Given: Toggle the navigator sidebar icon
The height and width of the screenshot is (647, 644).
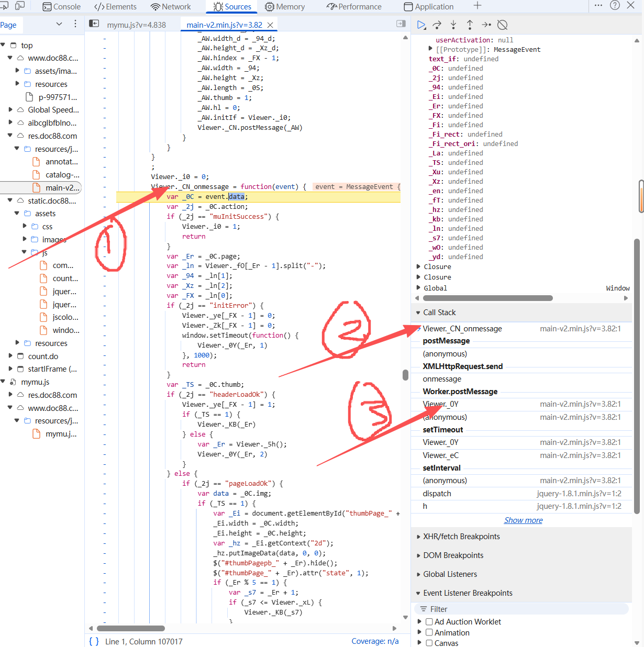Looking at the screenshot, I should point(94,24).
